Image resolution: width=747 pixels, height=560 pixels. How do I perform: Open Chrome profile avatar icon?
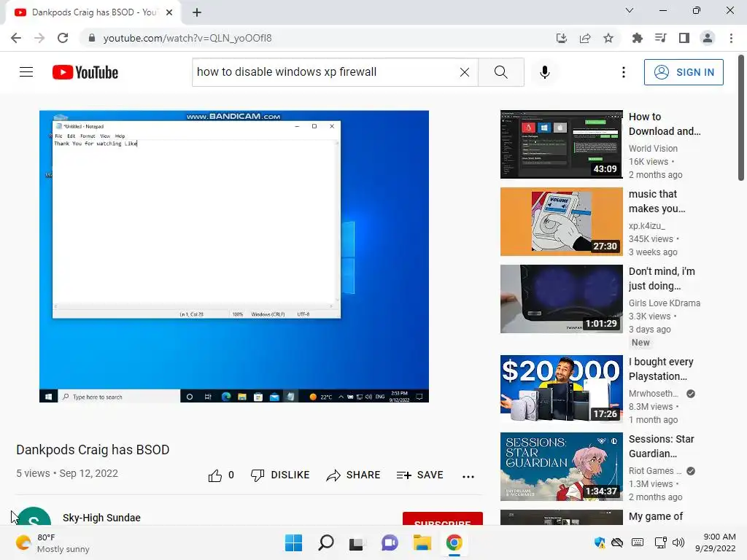click(x=708, y=38)
